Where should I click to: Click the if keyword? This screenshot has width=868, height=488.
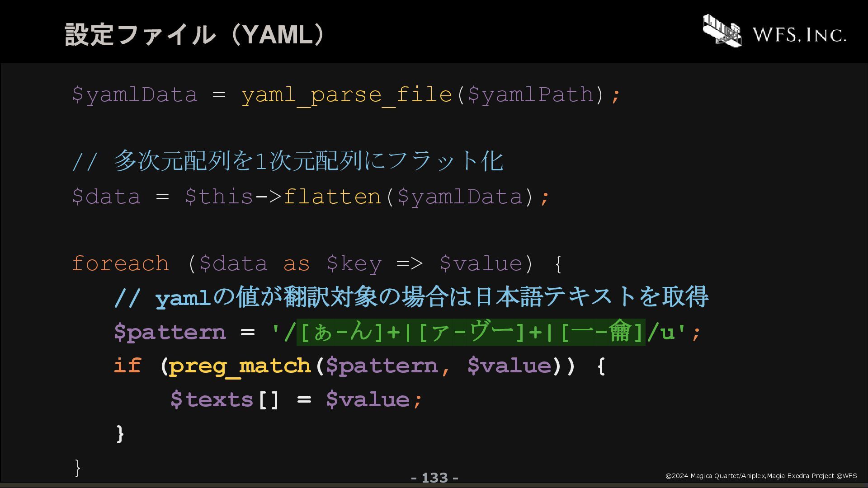[x=127, y=366]
